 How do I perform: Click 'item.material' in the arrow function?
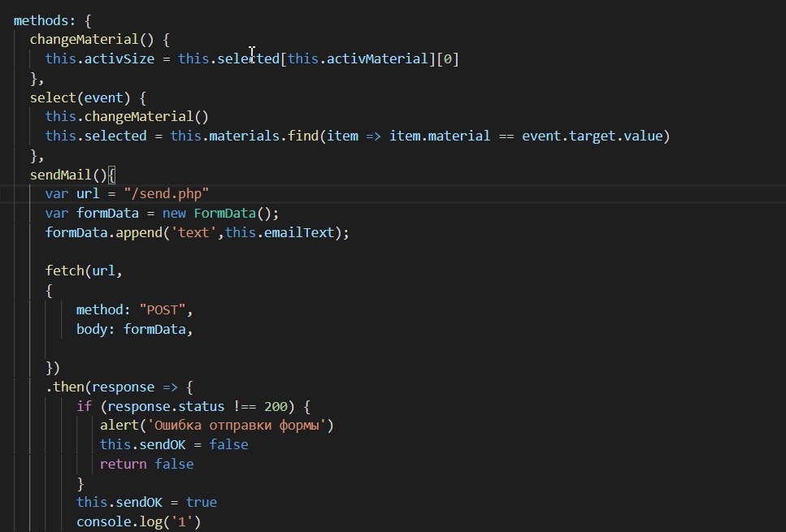pos(440,136)
